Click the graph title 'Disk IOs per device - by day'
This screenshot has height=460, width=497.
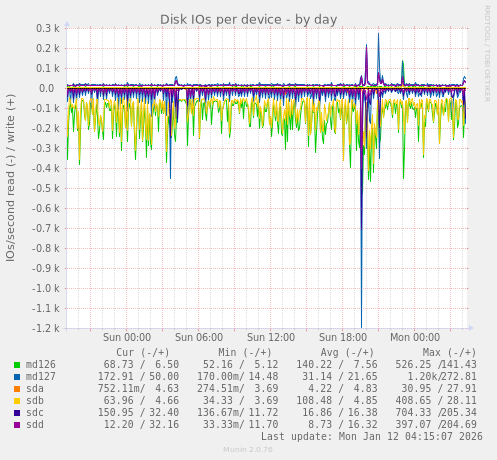(248, 20)
